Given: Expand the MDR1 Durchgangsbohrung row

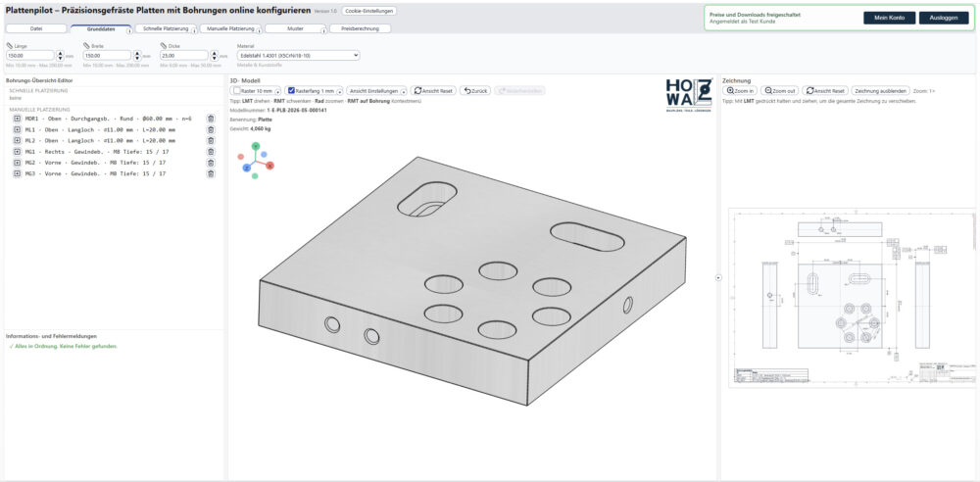Looking at the screenshot, I should tap(17, 119).
